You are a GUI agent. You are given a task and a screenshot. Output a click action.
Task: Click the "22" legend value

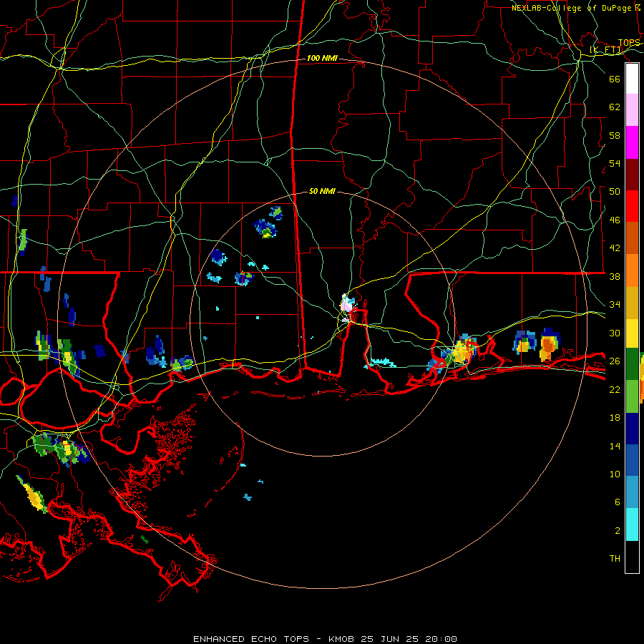(615, 389)
